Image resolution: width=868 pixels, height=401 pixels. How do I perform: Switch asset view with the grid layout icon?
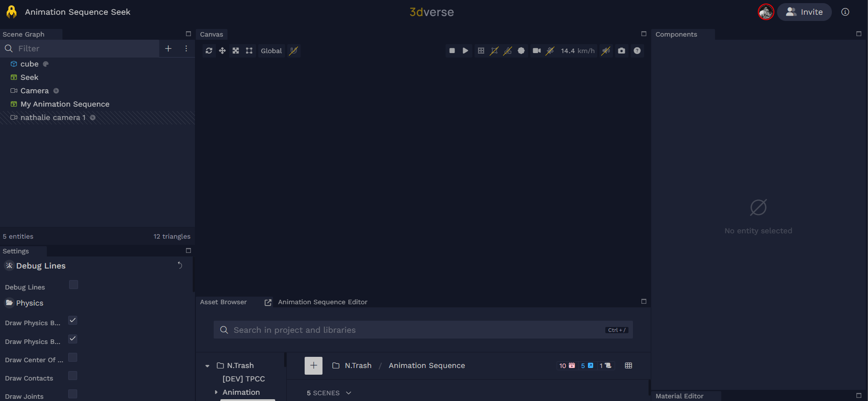coord(628,366)
